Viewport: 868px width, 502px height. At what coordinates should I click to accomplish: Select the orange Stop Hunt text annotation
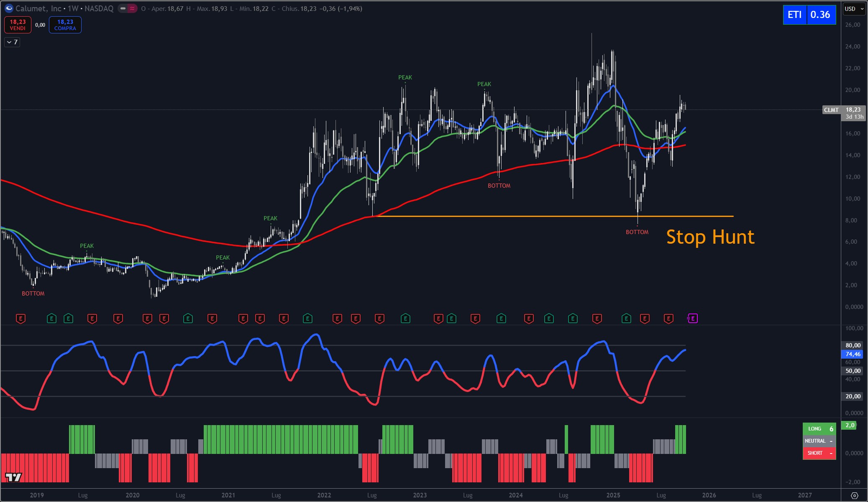[x=710, y=237]
